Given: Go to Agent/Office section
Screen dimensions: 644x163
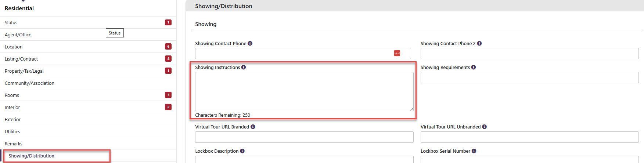Looking at the screenshot, I should 18,35.
